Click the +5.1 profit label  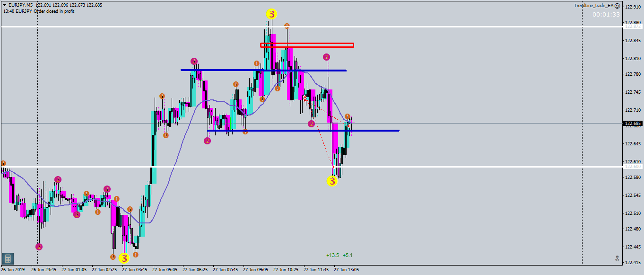pos(348,255)
